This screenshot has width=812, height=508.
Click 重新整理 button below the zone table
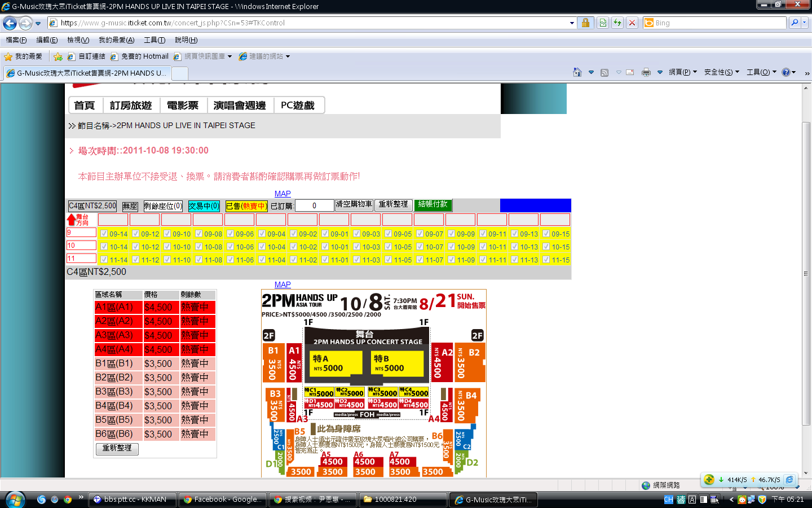point(117,448)
